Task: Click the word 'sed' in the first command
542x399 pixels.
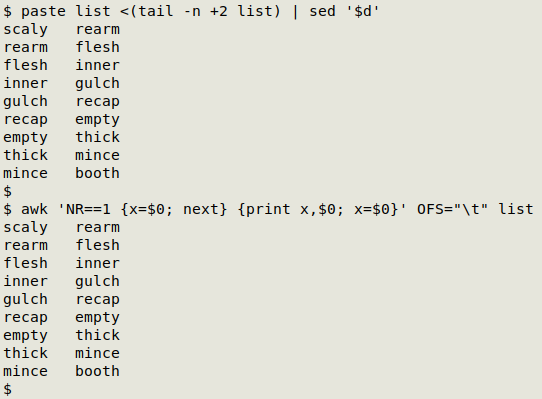Action: pos(322,11)
